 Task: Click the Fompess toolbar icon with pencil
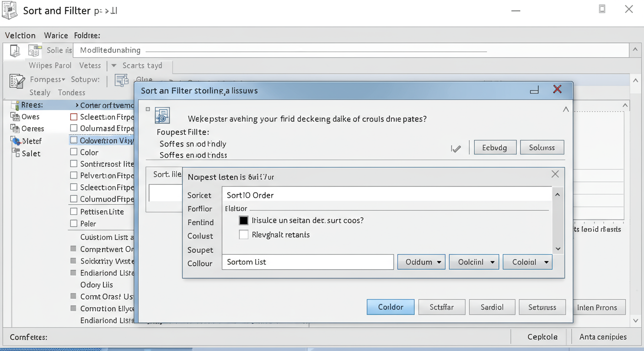coord(17,81)
